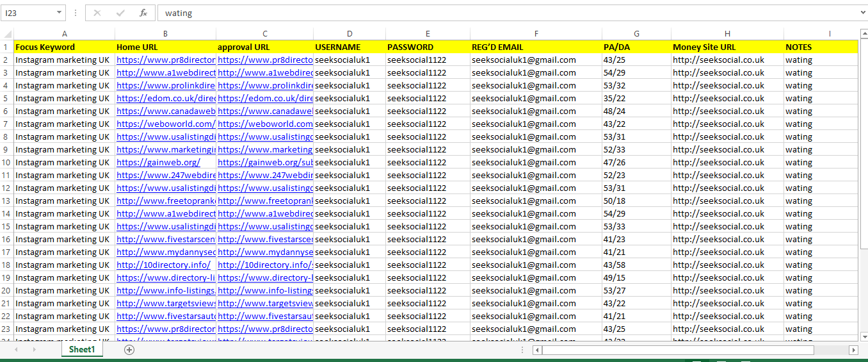Click the horizontal scrollbar left arrow
Viewport: 868px width, 362px height.
[538, 350]
